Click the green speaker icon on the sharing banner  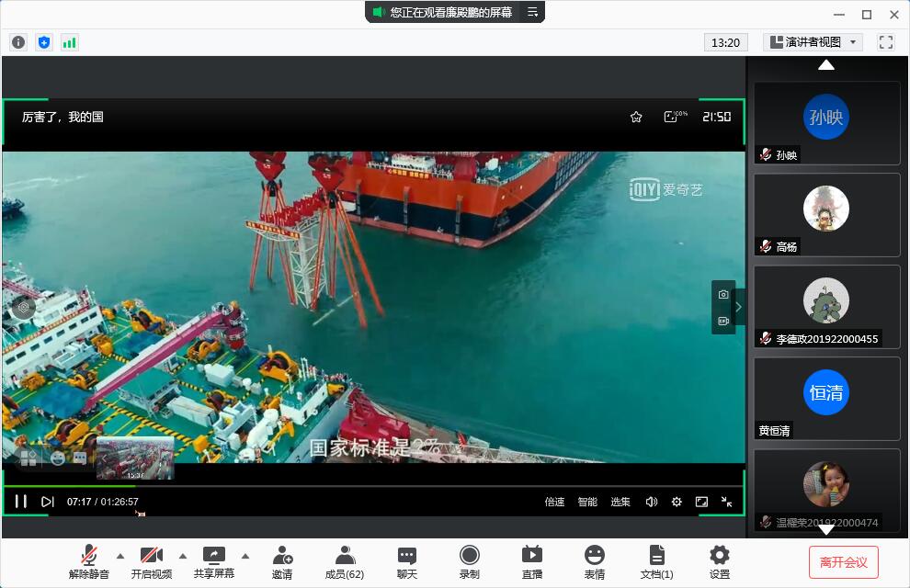379,12
